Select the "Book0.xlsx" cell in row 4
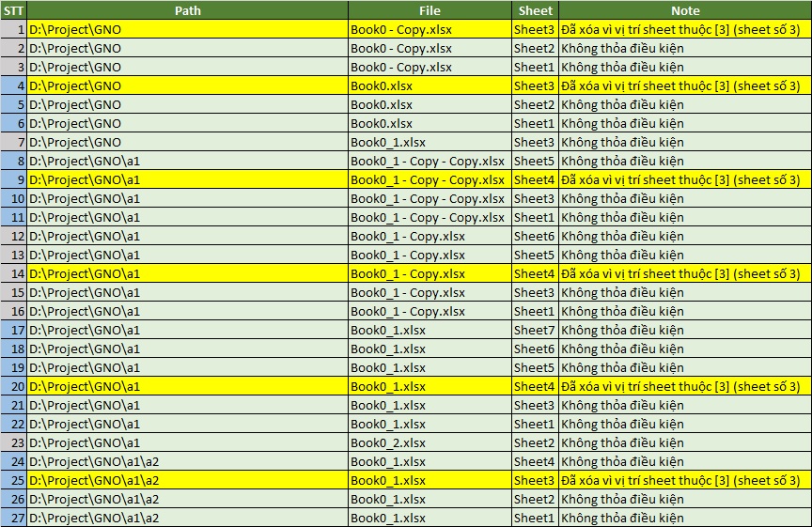Screen dimensions: 812x527 (x=429, y=85)
